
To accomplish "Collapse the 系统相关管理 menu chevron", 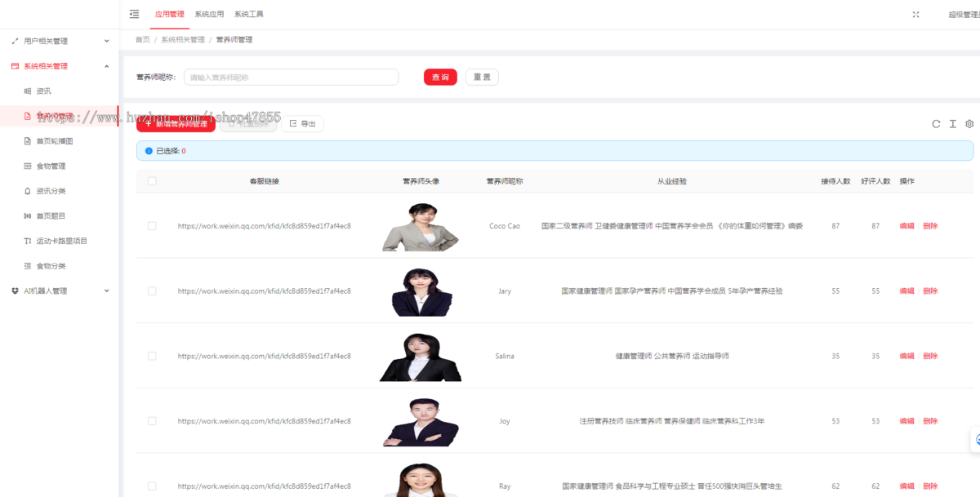I will (106, 66).
